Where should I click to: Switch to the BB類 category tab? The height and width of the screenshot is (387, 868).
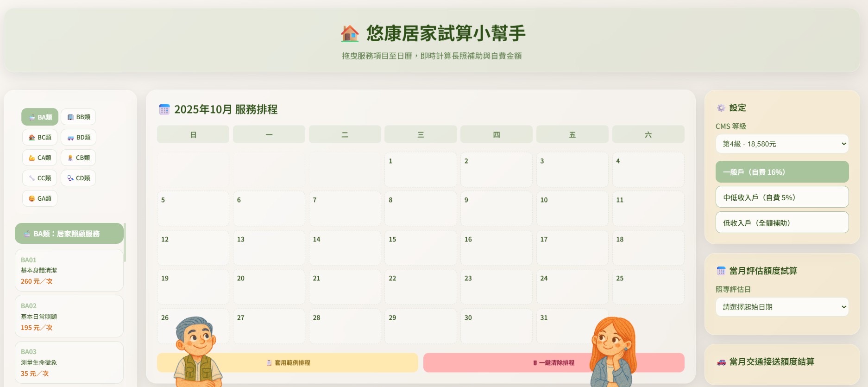(x=78, y=117)
